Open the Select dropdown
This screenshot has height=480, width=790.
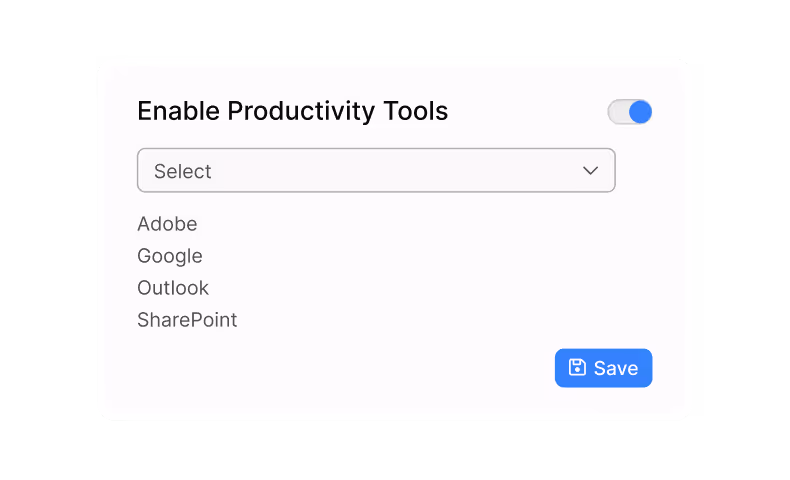coord(376,170)
